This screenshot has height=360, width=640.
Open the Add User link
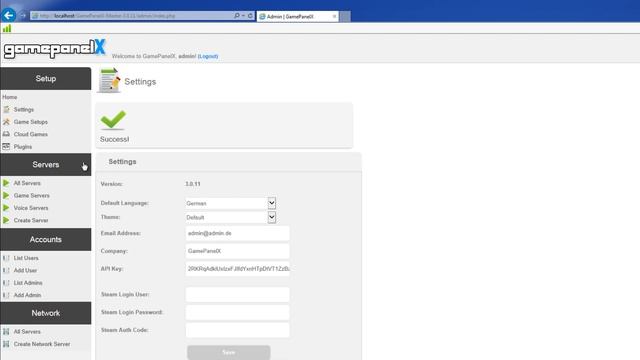tap(25, 270)
